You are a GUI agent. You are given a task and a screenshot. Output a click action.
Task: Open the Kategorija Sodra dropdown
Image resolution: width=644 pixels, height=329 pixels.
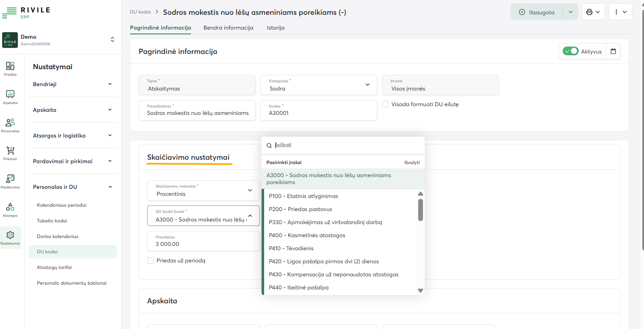pos(319,85)
